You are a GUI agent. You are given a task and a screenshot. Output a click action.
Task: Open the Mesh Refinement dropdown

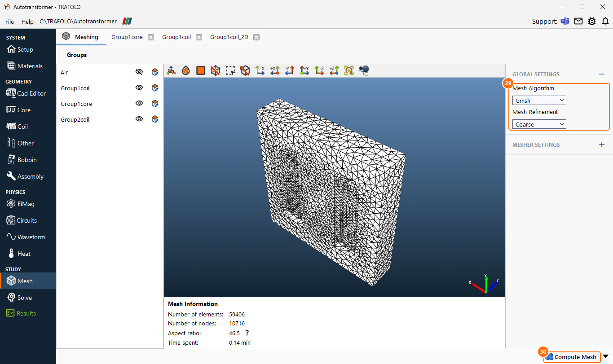(x=539, y=124)
